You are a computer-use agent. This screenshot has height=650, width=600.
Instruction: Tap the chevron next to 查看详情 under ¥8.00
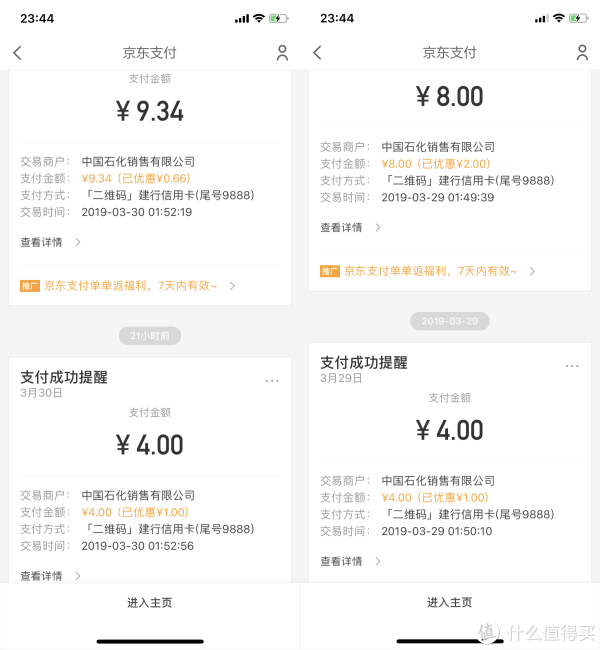tap(378, 228)
